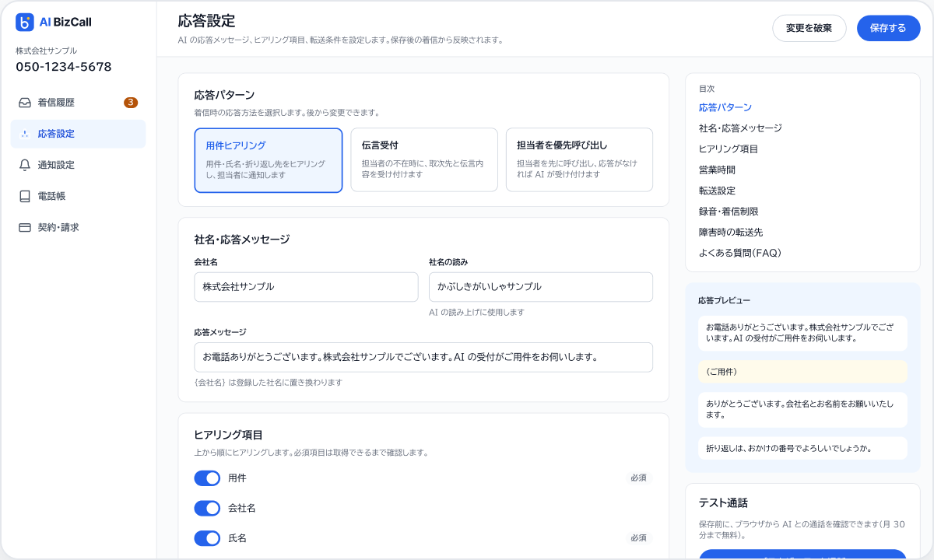Click the 必須 tag beside 氏名
The image size is (934, 560).
(x=639, y=537)
